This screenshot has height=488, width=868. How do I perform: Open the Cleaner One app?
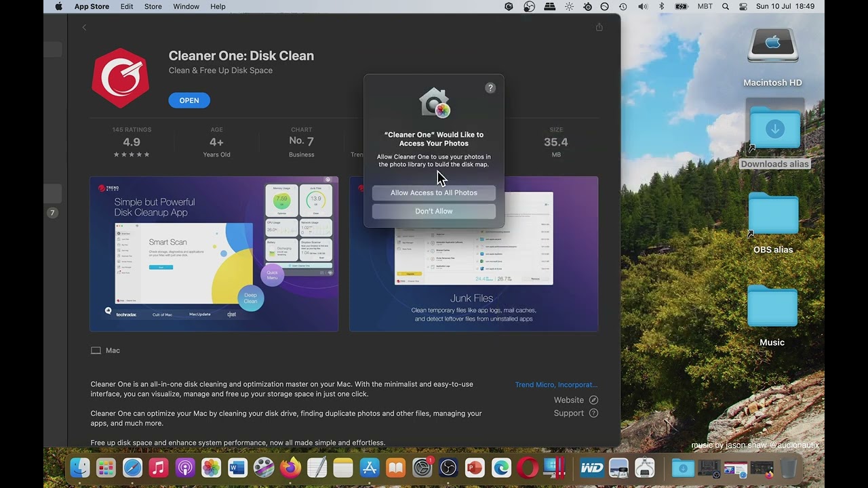coord(189,100)
